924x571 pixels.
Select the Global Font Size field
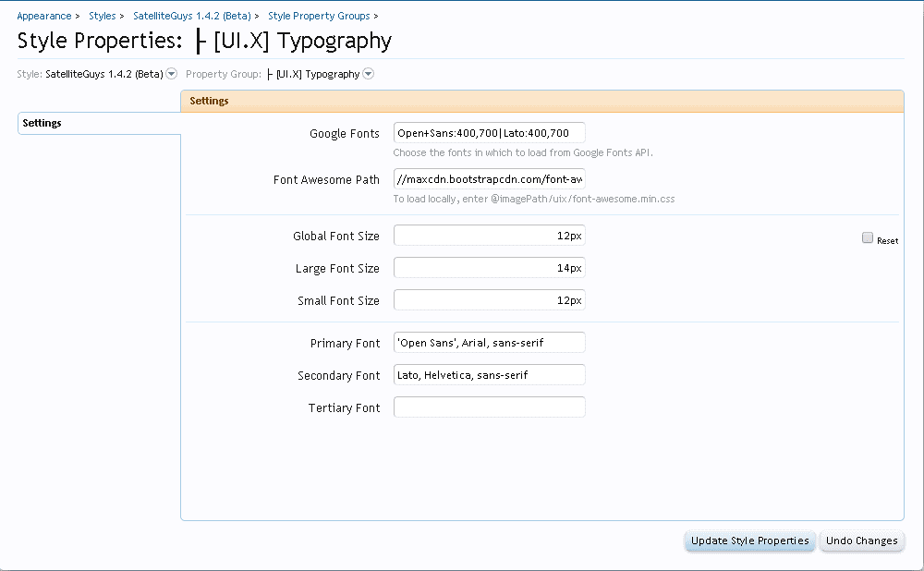pyautogui.click(x=489, y=236)
